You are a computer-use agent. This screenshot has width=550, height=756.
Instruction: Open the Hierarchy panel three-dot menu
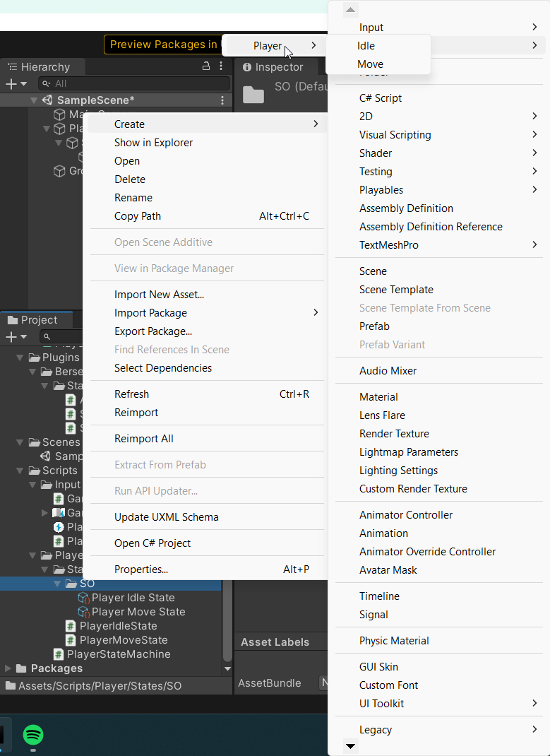(221, 66)
